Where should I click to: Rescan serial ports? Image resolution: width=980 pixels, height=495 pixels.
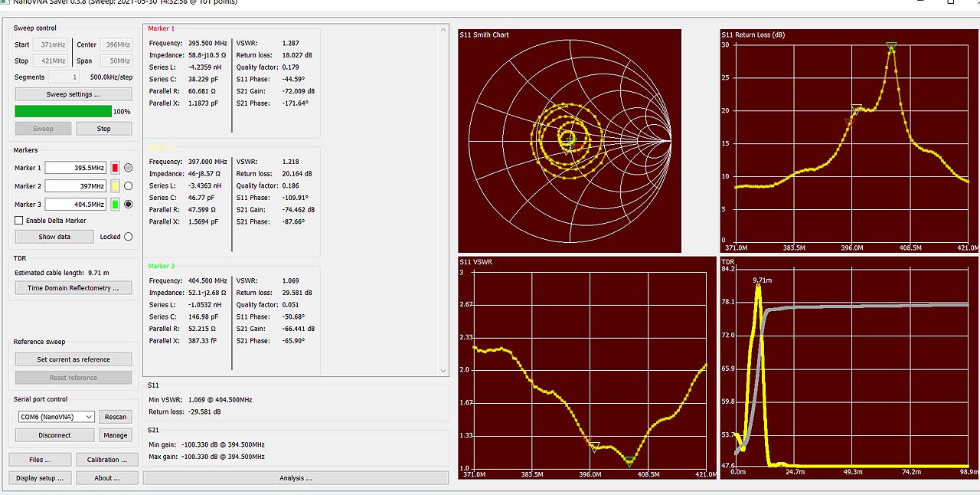[x=116, y=417]
